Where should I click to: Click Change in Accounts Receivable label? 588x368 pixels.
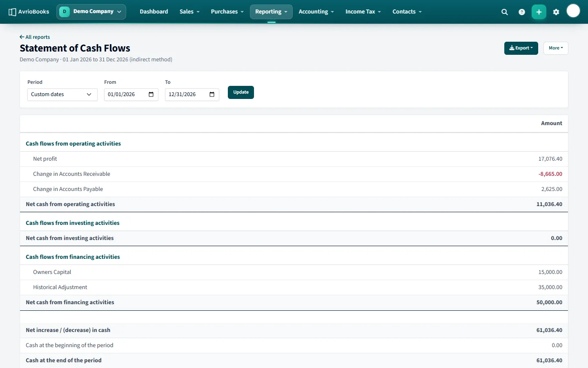click(71, 174)
